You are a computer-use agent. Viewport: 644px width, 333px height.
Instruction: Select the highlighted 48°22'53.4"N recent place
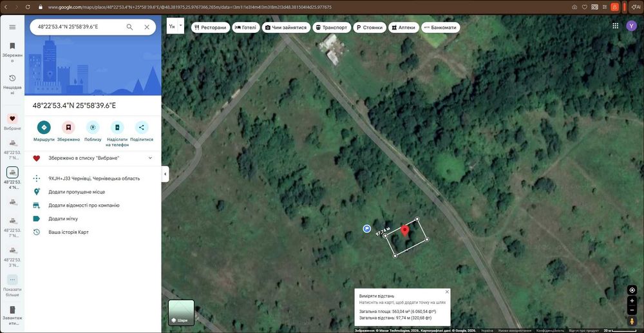pyautogui.click(x=12, y=178)
